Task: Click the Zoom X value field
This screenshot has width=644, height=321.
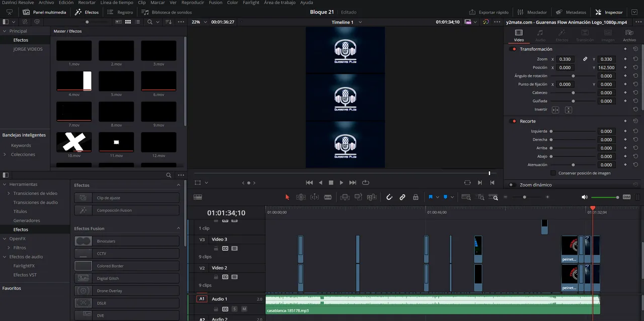Action: [x=565, y=59]
